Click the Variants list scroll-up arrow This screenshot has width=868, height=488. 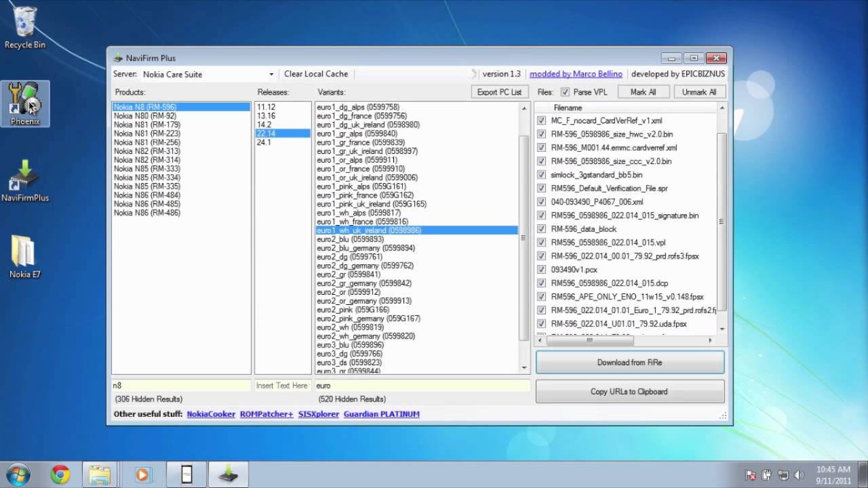click(x=524, y=108)
